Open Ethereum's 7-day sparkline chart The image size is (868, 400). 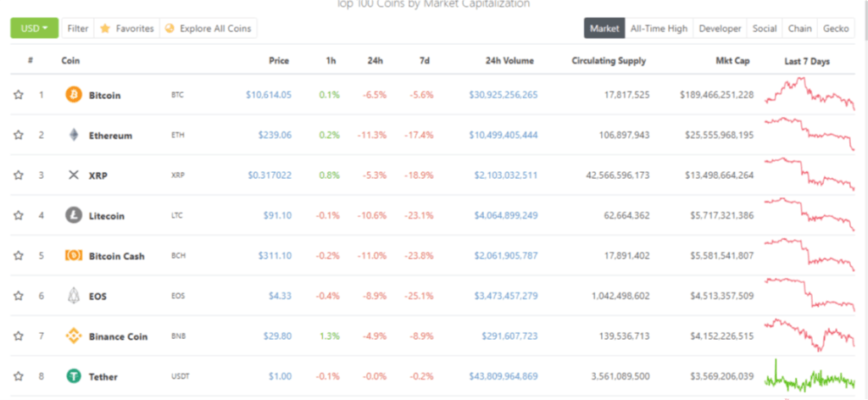[810, 133]
